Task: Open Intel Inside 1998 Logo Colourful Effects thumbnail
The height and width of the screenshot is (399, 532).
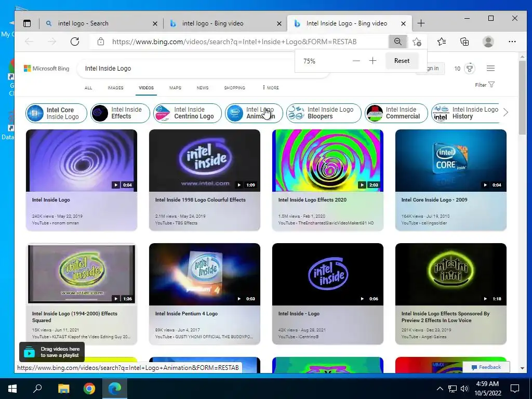Action: point(205,161)
